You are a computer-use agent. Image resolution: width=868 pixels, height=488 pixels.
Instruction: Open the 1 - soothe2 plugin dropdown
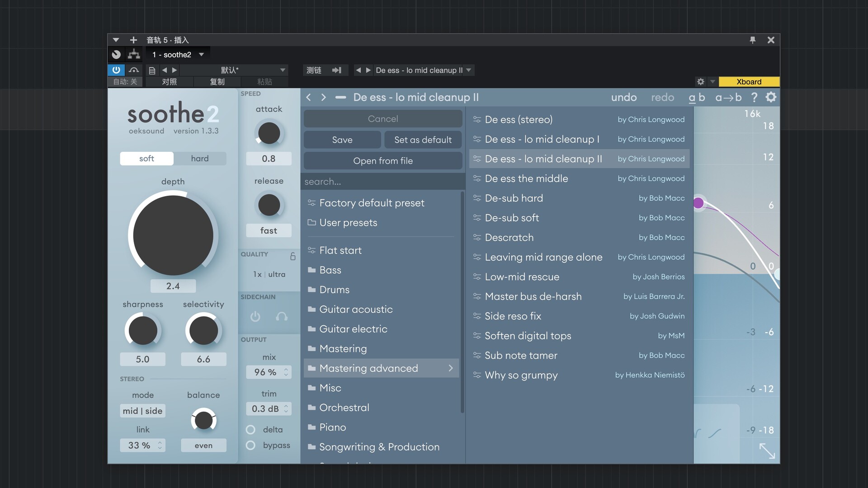[178, 55]
